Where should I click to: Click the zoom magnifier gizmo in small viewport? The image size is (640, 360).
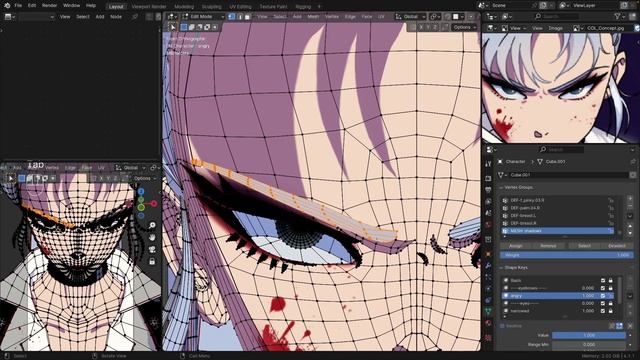point(152,225)
